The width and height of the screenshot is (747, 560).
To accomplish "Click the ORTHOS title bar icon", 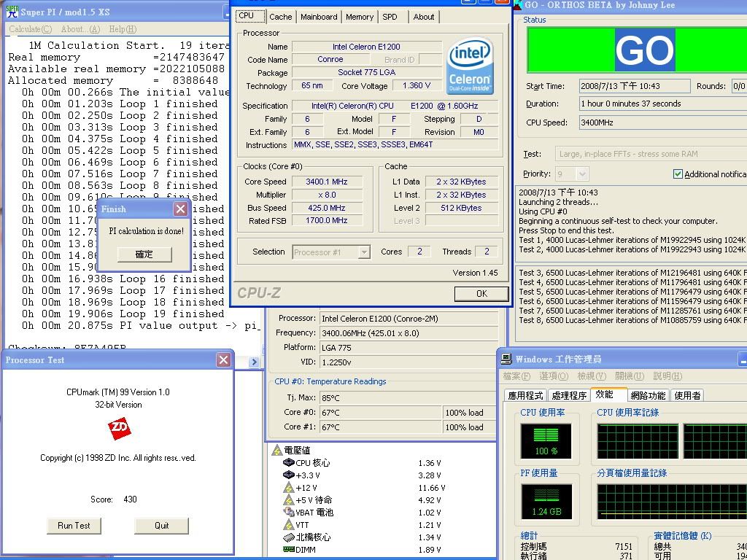I will click(518, 5).
